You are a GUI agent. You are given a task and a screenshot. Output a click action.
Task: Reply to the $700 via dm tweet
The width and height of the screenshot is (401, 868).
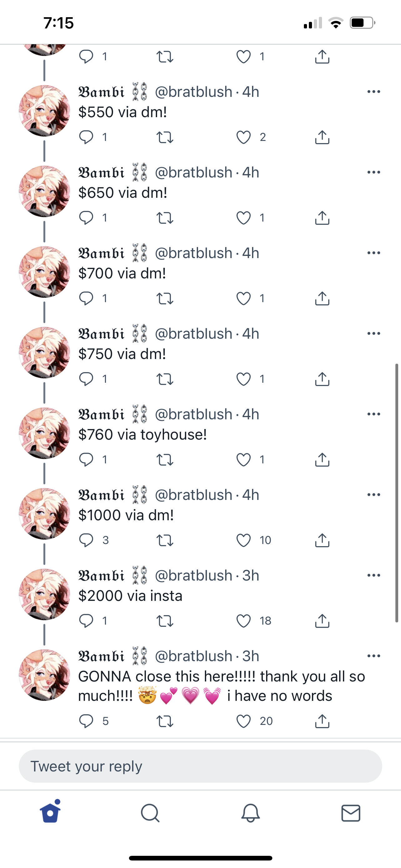pyautogui.click(x=86, y=298)
